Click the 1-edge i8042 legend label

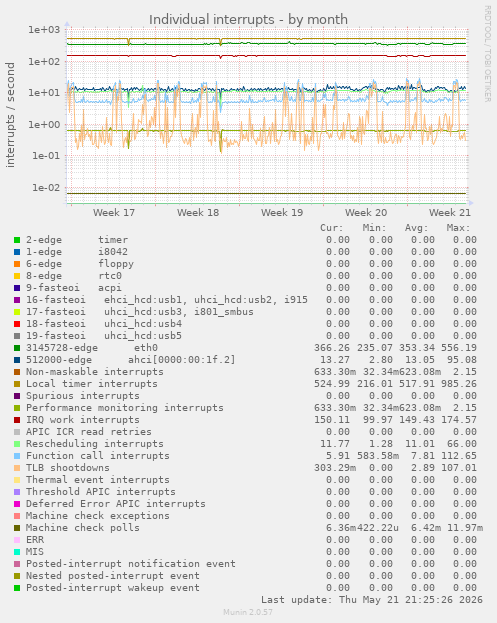click(x=77, y=252)
